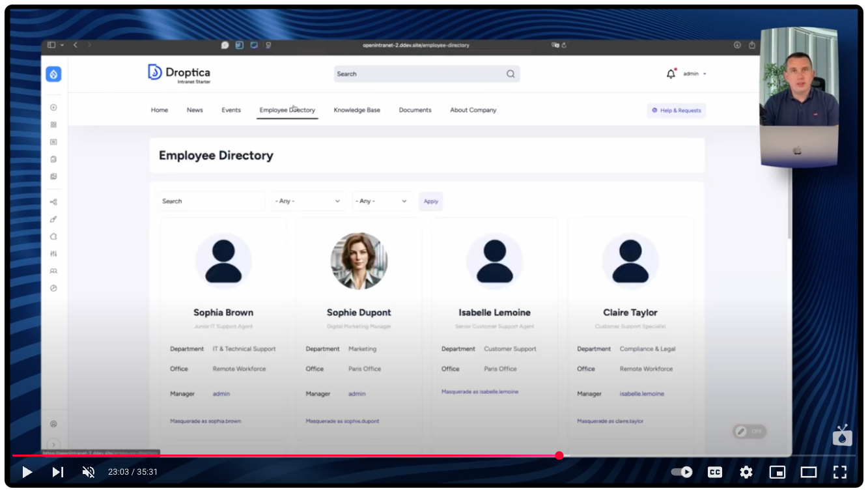This screenshot has height=491, width=868.
Task: Click the Sophia Brown name heading
Action: tap(223, 313)
